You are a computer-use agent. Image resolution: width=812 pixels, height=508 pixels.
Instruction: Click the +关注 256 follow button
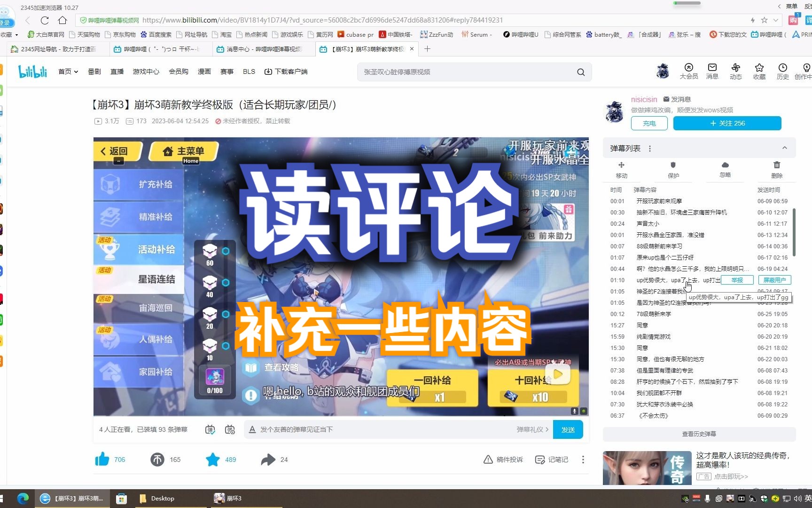(x=727, y=123)
